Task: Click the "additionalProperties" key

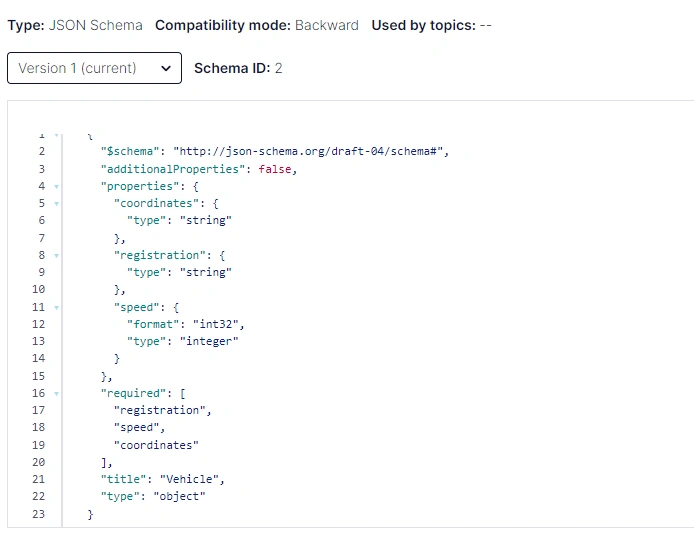Action: [173, 169]
